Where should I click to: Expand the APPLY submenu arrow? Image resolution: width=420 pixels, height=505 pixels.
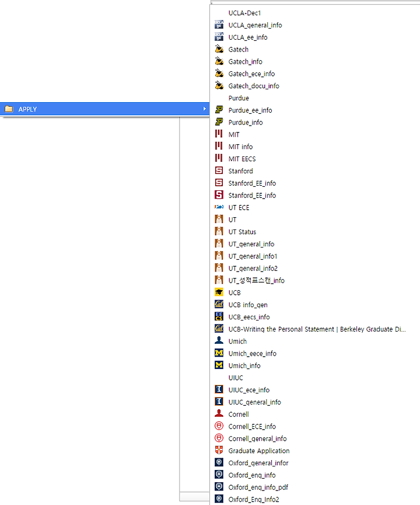[204, 109]
